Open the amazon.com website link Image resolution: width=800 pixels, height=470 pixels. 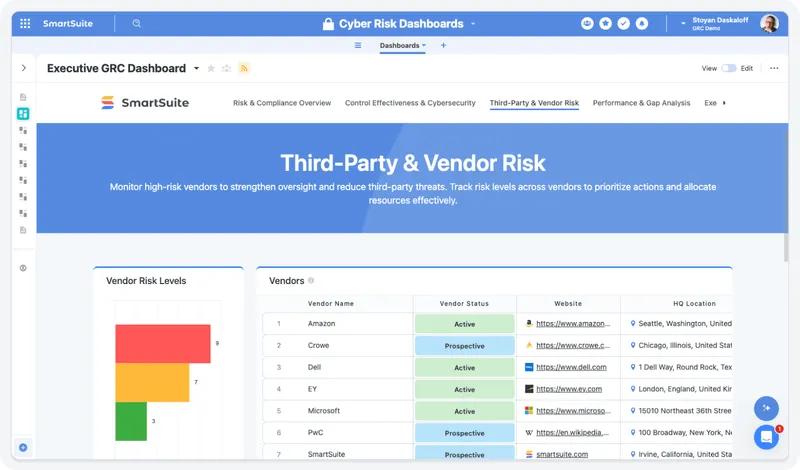(x=573, y=324)
